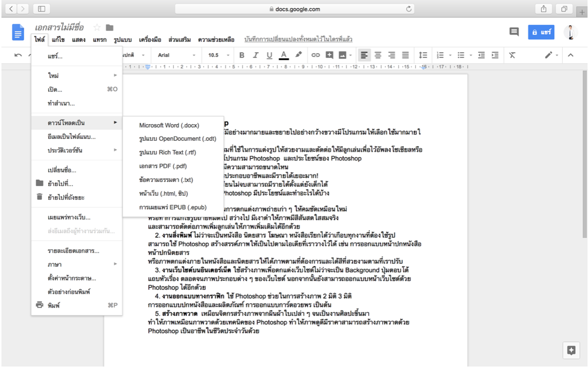This screenshot has width=588, height=368.
Task: Open the Google Docs home icon
Action: [x=18, y=32]
